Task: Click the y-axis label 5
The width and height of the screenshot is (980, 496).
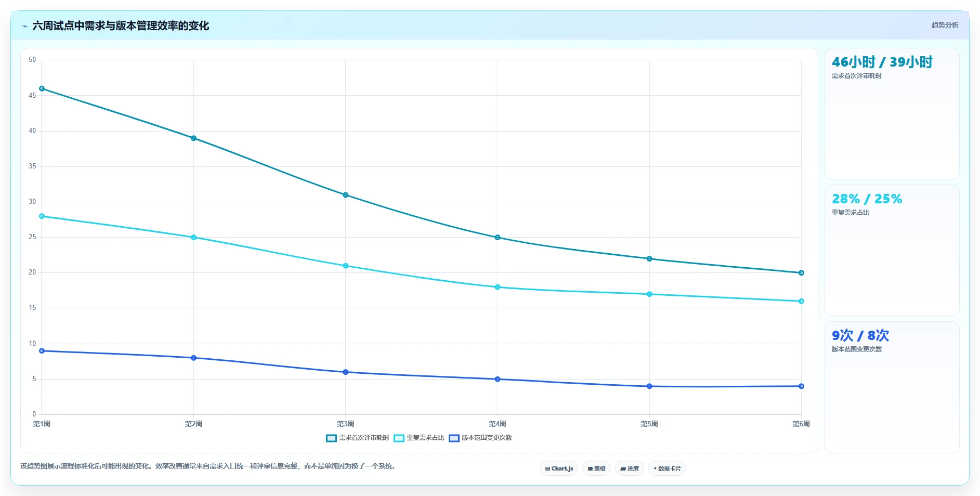Action: [x=34, y=378]
